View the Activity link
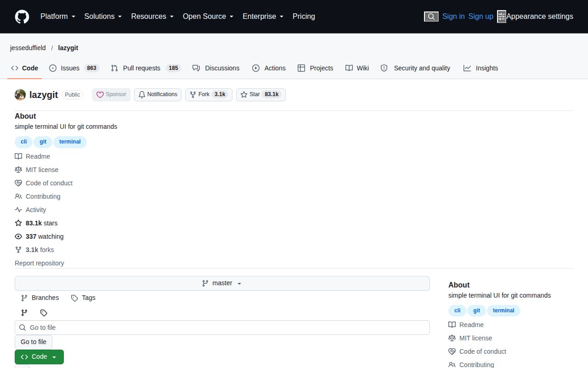This screenshot has height=368, width=588. click(30, 210)
